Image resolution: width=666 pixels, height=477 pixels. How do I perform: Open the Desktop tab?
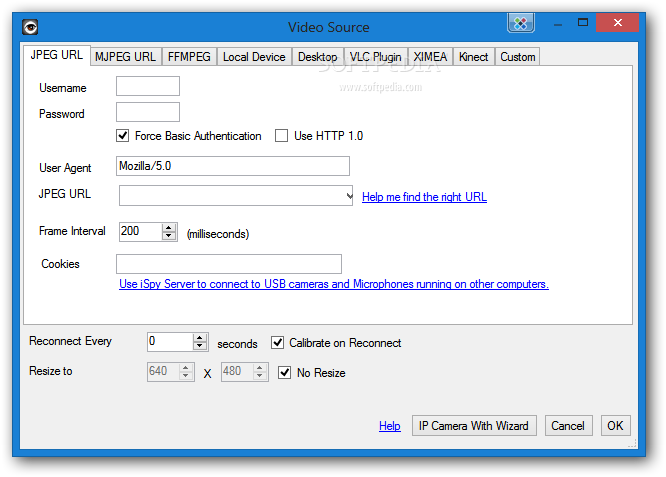pos(318,57)
